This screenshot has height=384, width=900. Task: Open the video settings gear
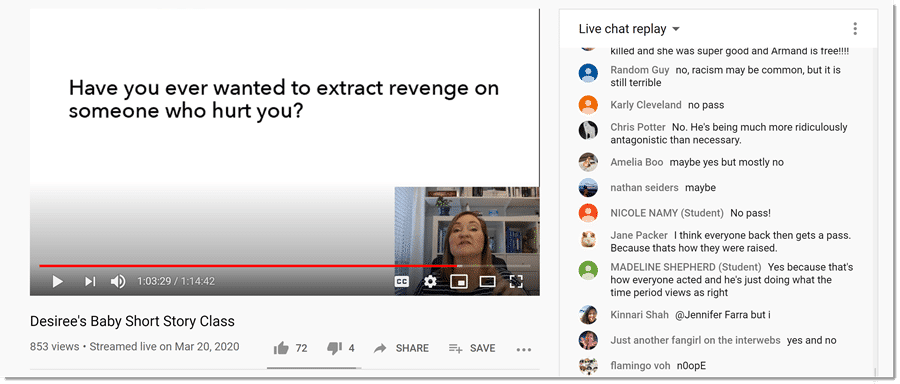(430, 282)
